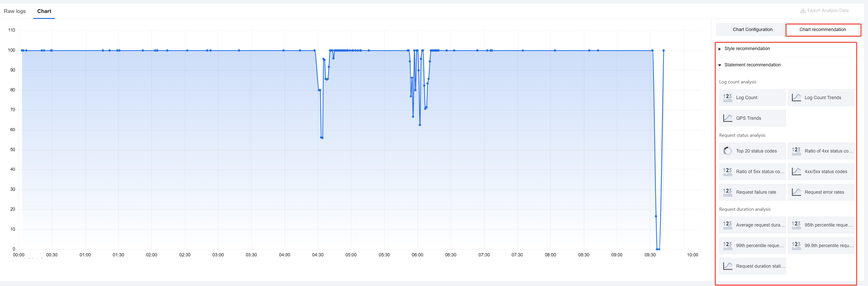The height and width of the screenshot is (286, 868).
Task: Switch to the Raw logs tab
Action: point(15,11)
